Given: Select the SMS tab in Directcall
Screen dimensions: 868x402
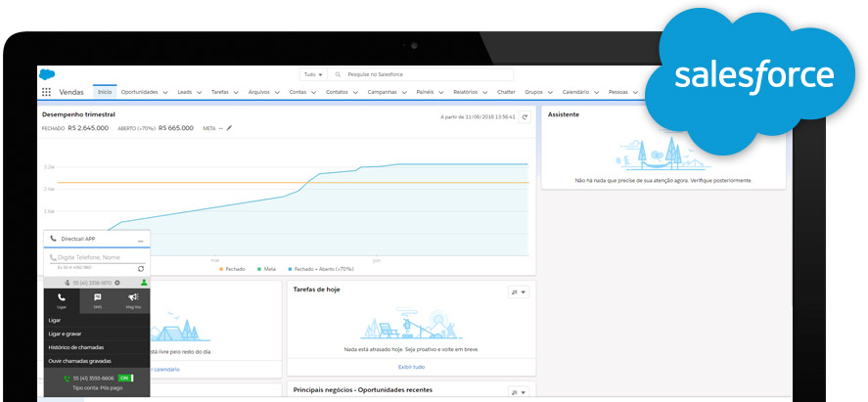Looking at the screenshot, I should pyautogui.click(x=98, y=301).
